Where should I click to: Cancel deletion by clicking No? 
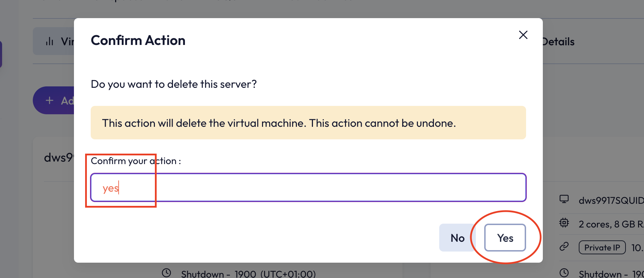[457, 238]
